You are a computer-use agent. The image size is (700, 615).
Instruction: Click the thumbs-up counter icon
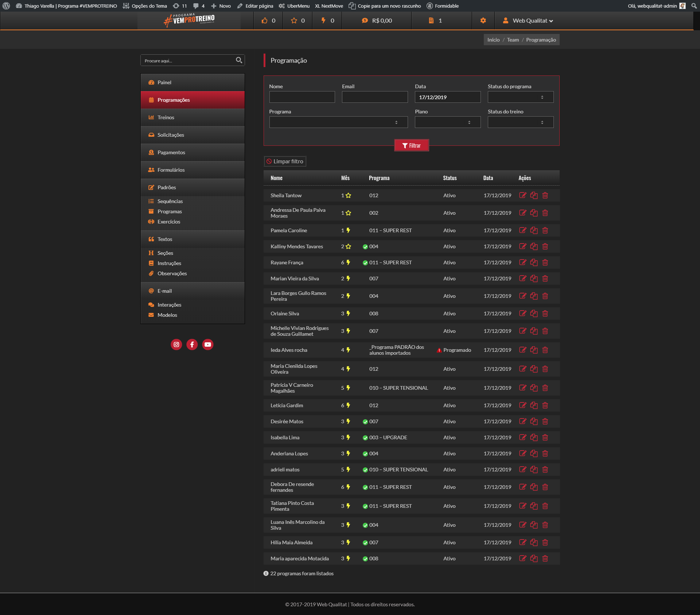(x=264, y=21)
